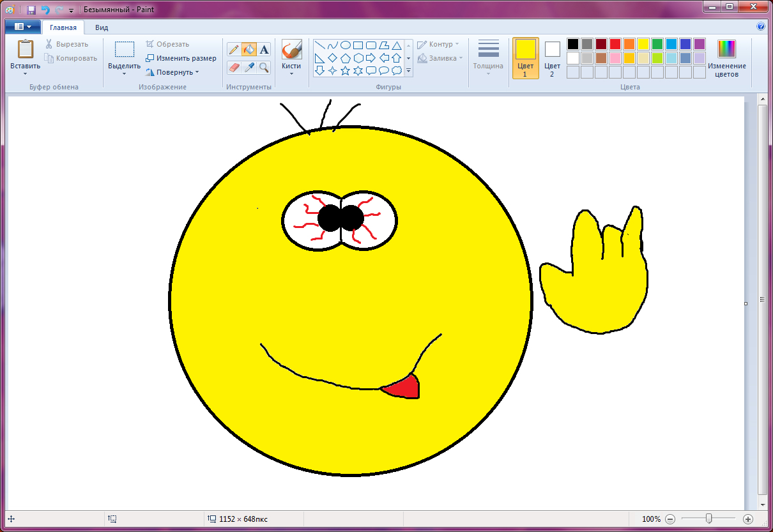Select the Eraser tool
Screen dimensions: 773x532
point(234,67)
